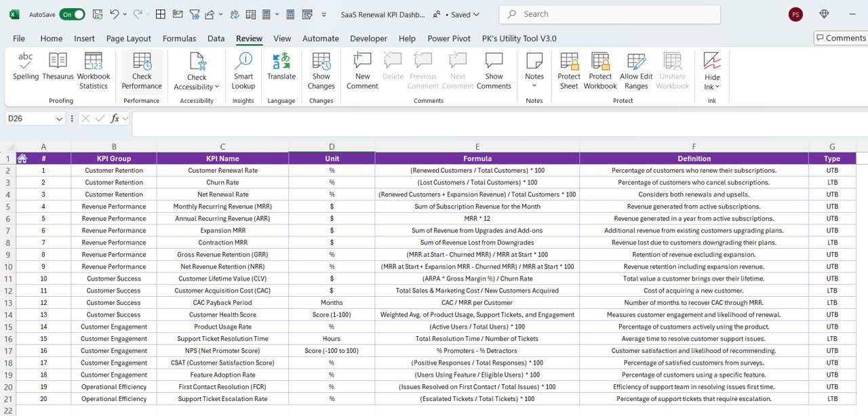This screenshot has width=868, height=416.
Task: Open the Automate tab
Action: (x=321, y=39)
